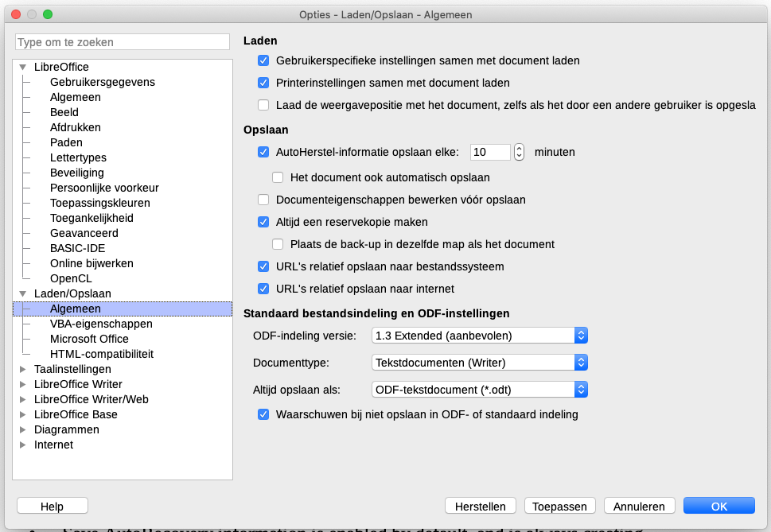Select Beveiliging in the options tree

tap(77, 173)
